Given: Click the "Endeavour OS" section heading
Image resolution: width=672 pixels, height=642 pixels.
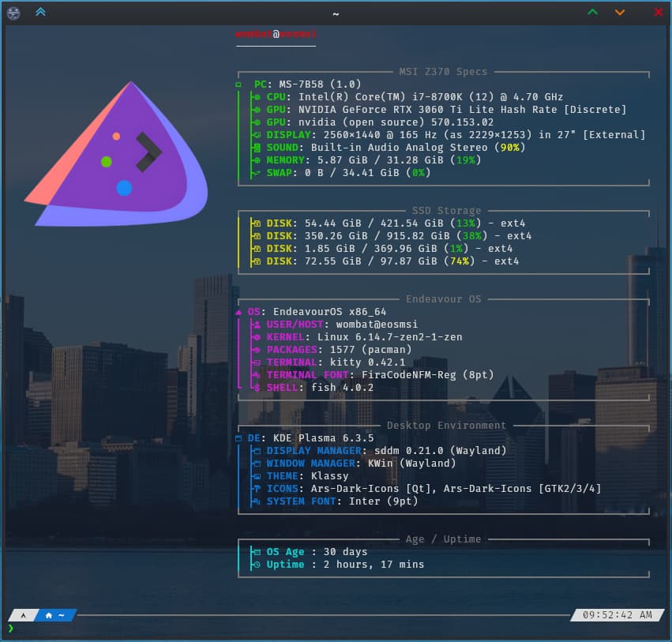Looking at the screenshot, I should (x=443, y=299).
